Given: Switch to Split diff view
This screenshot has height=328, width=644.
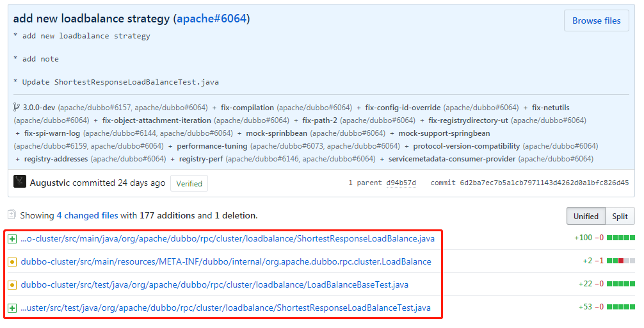Looking at the screenshot, I should coord(620,216).
